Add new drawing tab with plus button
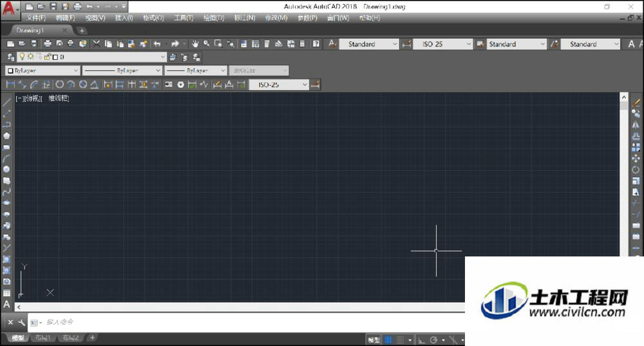 pos(81,30)
